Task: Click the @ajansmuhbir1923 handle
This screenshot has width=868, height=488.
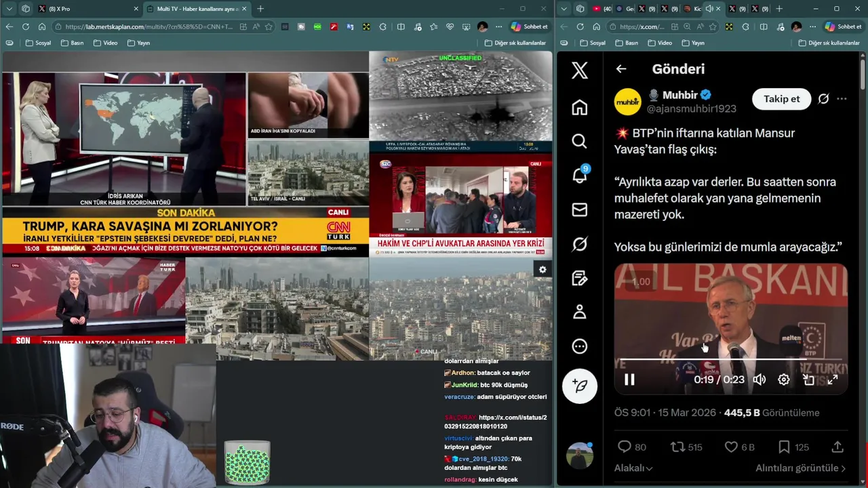Action: point(691,109)
